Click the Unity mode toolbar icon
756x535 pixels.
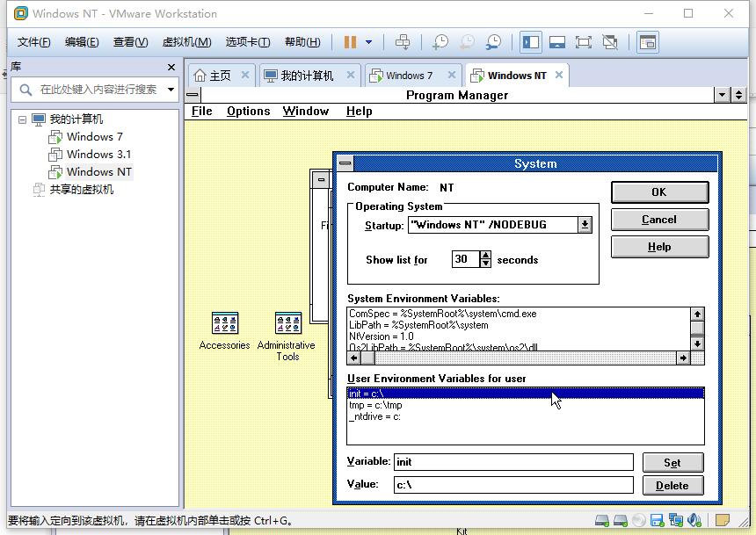[610, 42]
